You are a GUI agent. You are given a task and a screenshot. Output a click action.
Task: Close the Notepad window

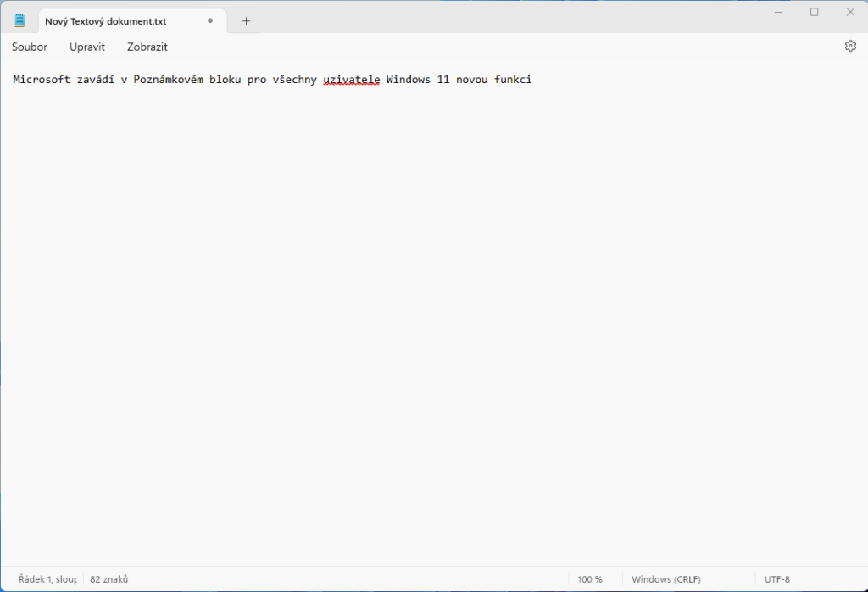point(850,12)
